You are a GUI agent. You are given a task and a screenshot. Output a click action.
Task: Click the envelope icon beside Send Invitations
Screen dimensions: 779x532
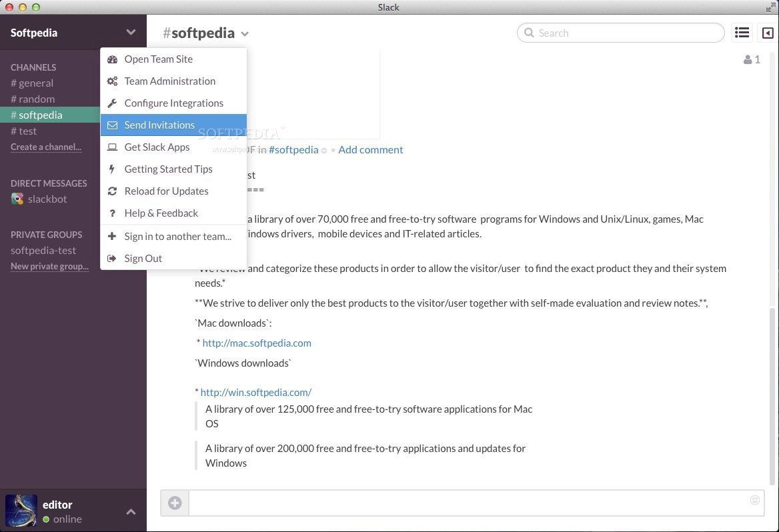click(112, 125)
